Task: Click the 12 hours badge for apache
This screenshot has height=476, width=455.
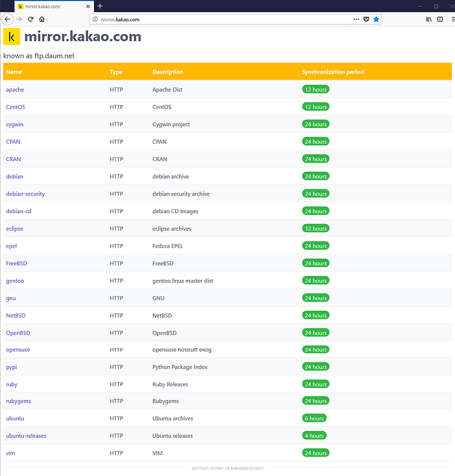Action: [x=315, y=89]
